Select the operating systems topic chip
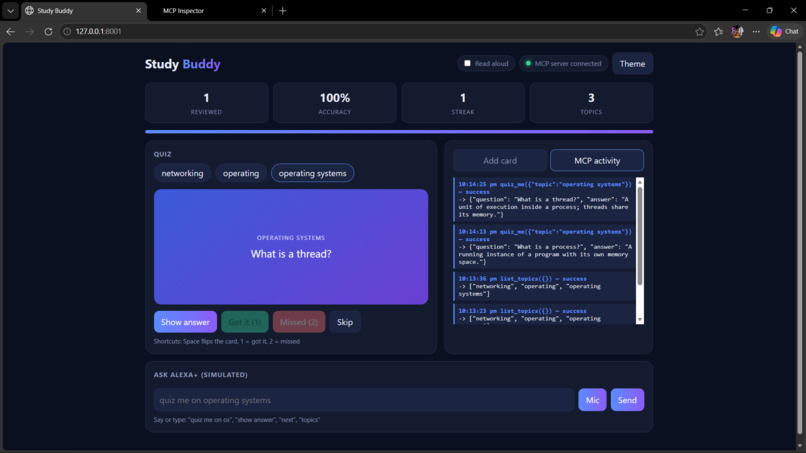 pos(313,173)
